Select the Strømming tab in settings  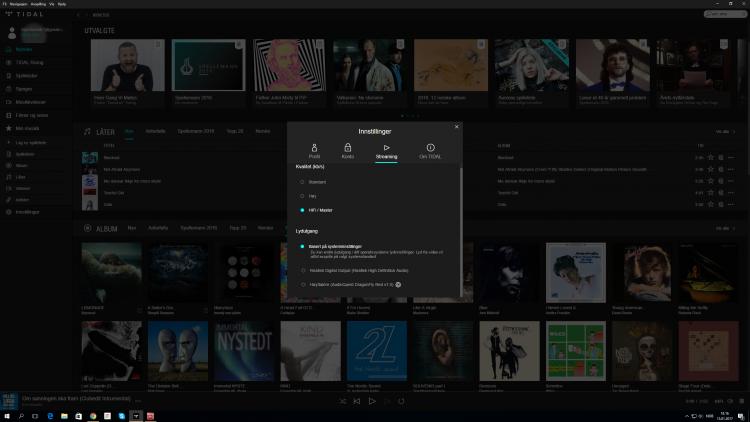tap(386, 151)
